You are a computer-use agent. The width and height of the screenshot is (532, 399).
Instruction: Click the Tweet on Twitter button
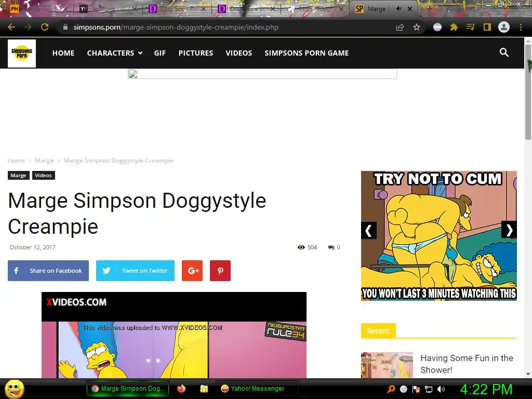135,271
